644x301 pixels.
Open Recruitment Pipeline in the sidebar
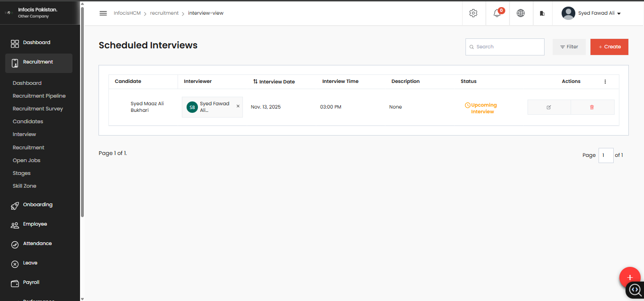[39, 96]
